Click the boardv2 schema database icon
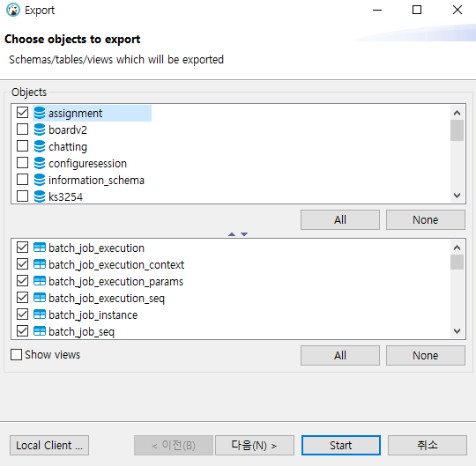Image resolution: width=476 pixels, height=466 pixels. (x=40, y=129)
